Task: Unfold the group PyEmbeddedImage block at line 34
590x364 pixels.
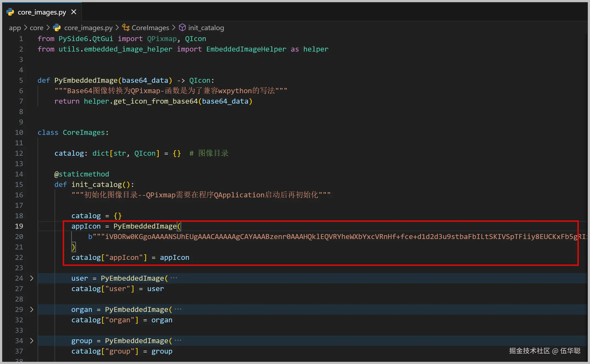Action: click(x=32, y=341)
